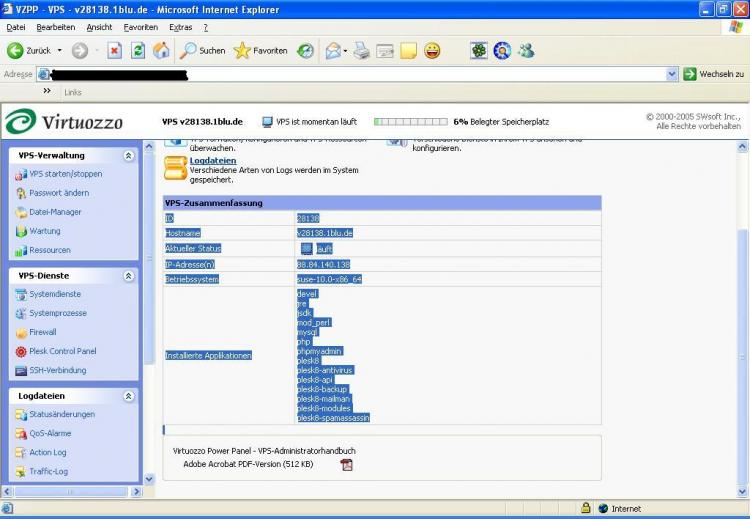Screen dimensions: 750x519
Task: Open Suchen search in toolbar
Action: (202, 50)
